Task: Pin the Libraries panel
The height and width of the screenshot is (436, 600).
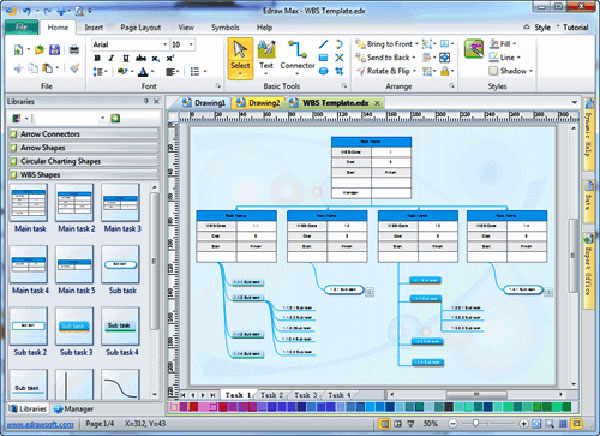Action: [146, 101]
